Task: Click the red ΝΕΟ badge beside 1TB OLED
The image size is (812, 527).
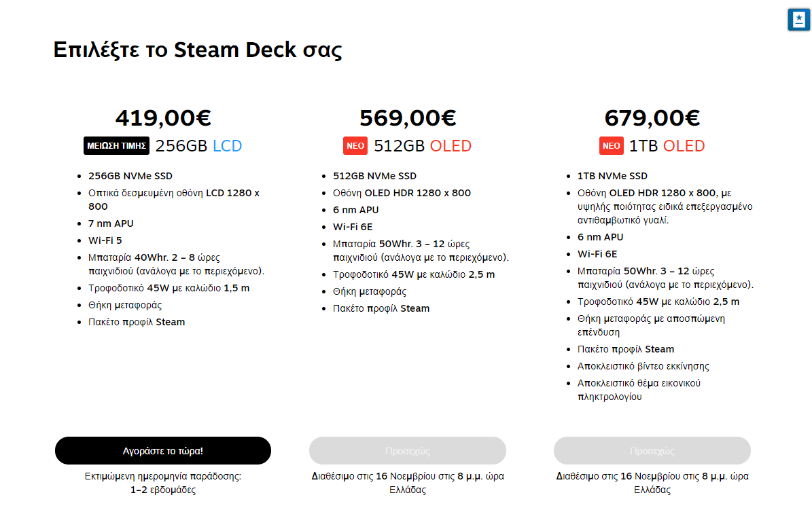Action: coord(611,146)
